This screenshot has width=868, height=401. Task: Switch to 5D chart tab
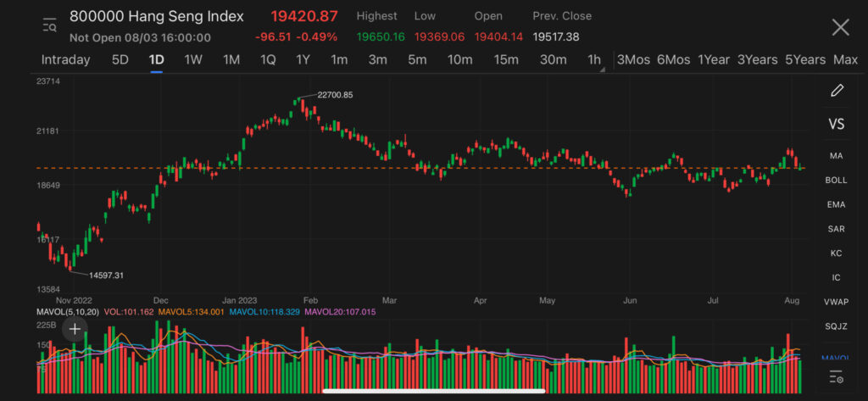120,60
